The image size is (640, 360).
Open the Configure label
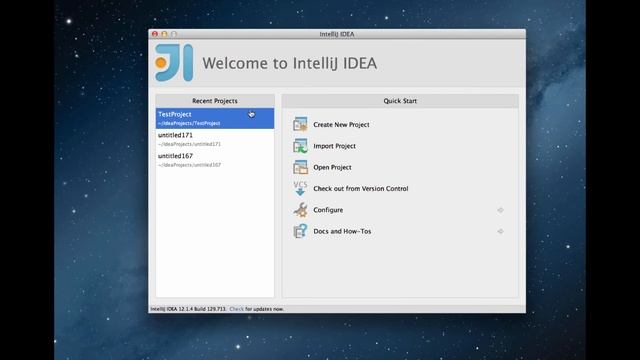pyautogui.click(x=328, y=210)
